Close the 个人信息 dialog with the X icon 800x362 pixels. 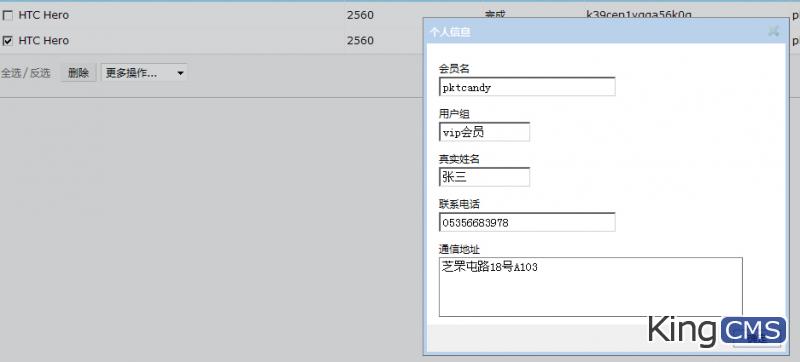[773, 31]
